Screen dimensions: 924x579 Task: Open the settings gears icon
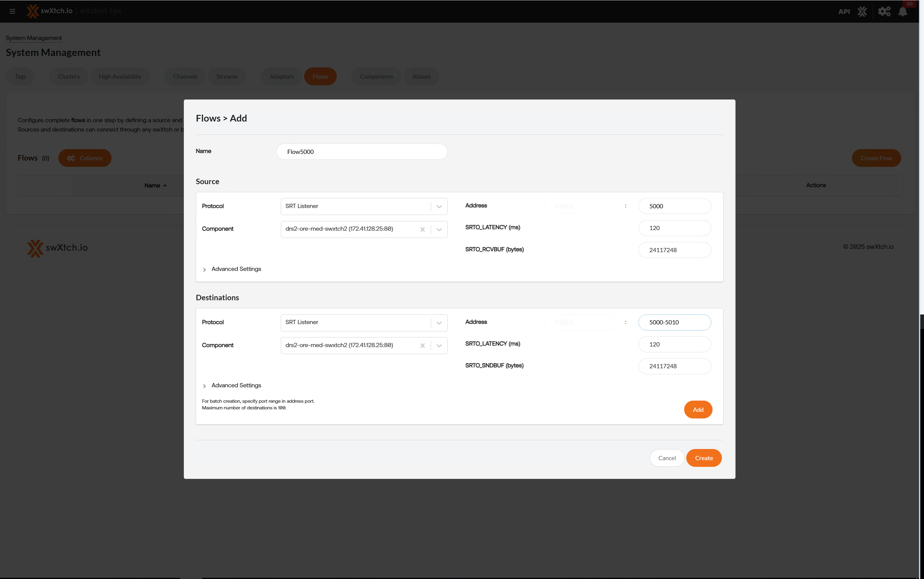pyautogui.click(x=884, y=11)
